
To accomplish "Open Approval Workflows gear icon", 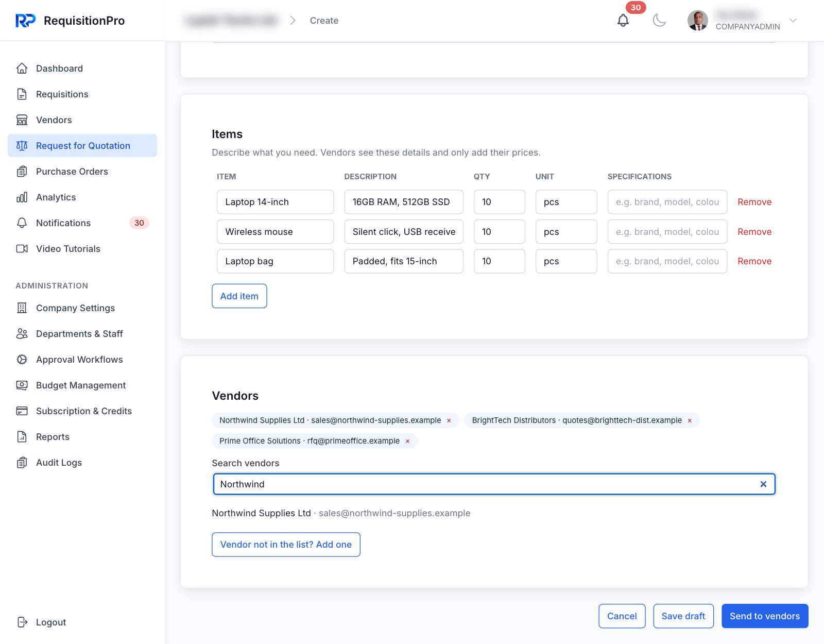I will coord(22,360).
